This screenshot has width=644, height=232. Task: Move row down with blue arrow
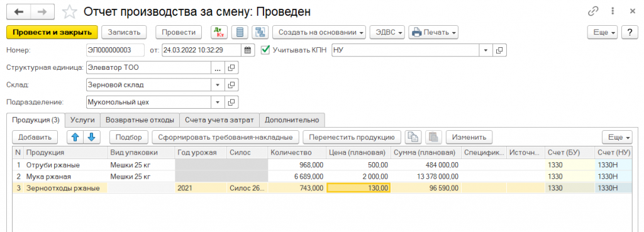point(91,137)
